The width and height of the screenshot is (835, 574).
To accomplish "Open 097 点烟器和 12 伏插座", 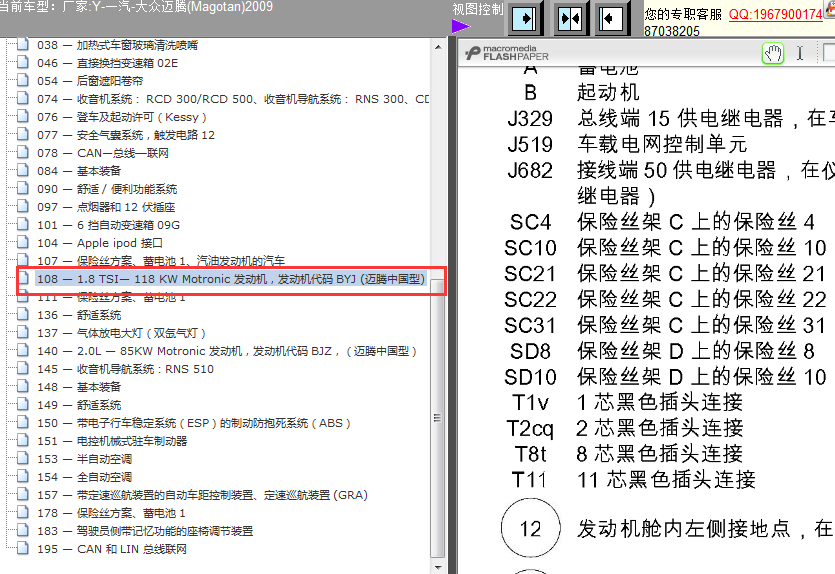I will click(x=106, y=207).
